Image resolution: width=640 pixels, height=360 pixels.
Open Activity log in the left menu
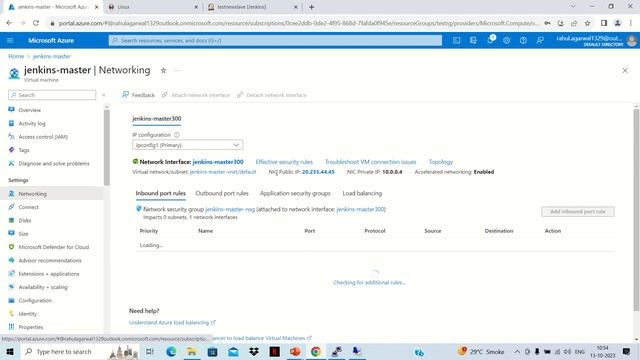32,123
